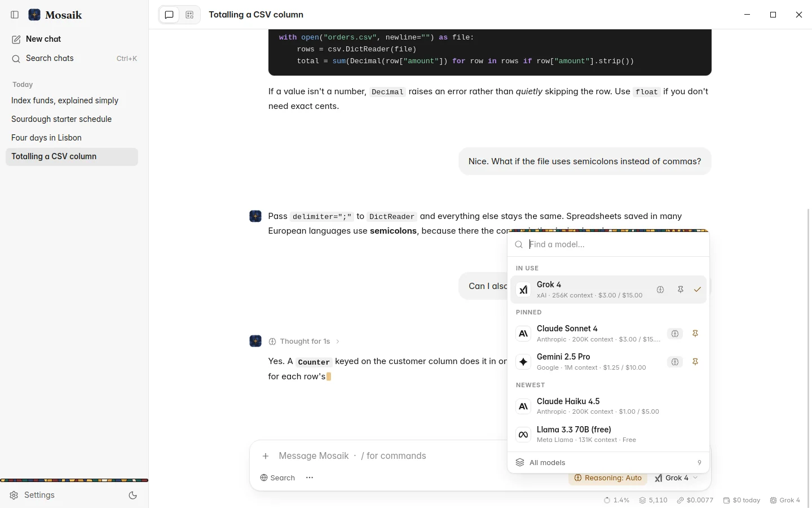
Task: Switch to chat view icon in header
Action: tap(169, 15)
